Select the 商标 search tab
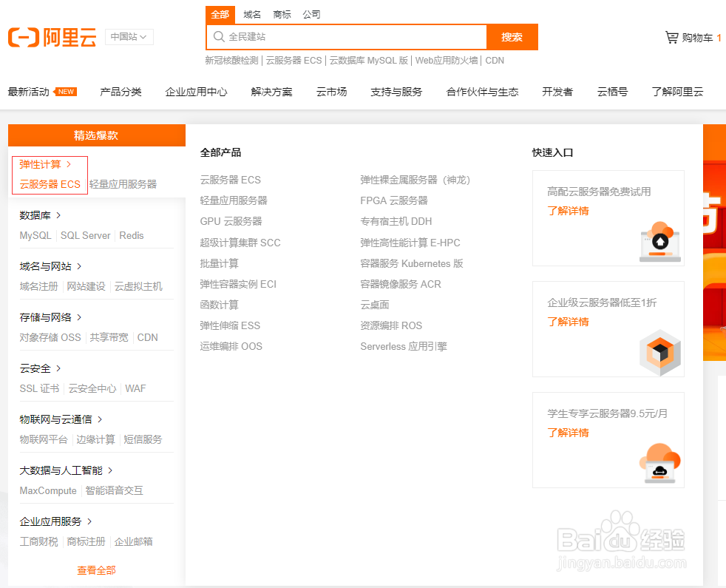Screen dimensions: 726x588 (x=282, y=14)
